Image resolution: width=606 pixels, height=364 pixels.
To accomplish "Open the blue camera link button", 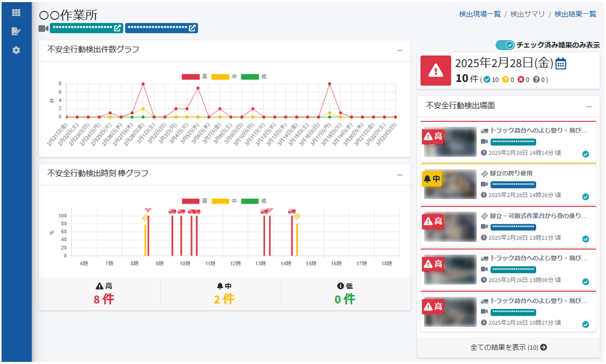I will point(161,28).
